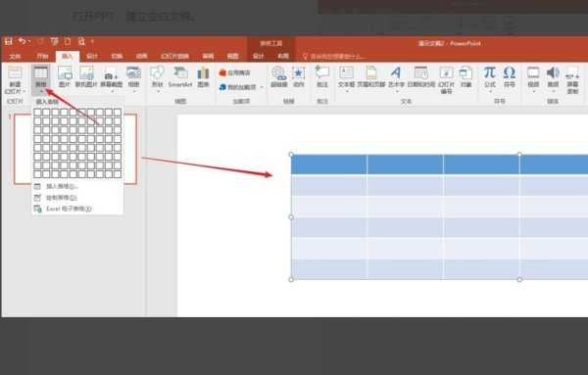
Task: Insert online pictures (联机图片)
Action: (x=86, y=77)
